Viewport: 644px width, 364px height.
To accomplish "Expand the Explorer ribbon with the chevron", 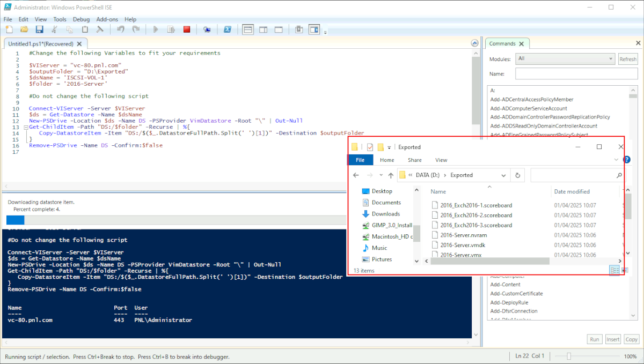I will [x=616, y=160].
